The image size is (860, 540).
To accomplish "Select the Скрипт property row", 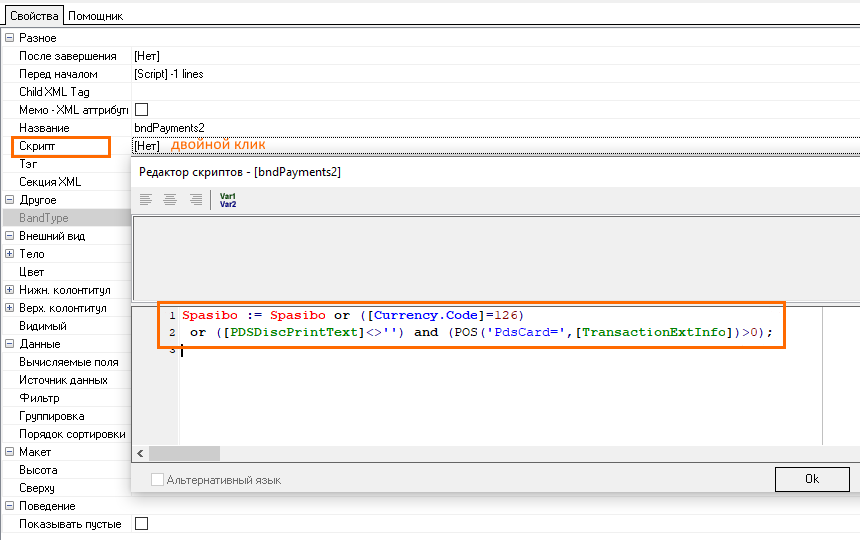I will [x=60, y=147].
